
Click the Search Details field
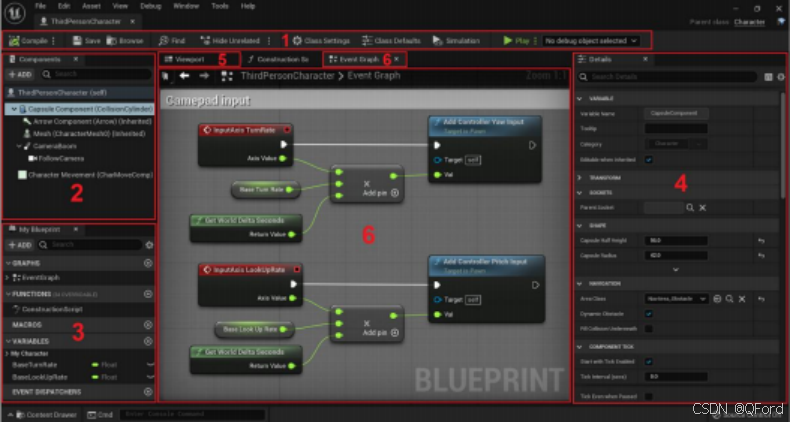click(x=668, y=77)
